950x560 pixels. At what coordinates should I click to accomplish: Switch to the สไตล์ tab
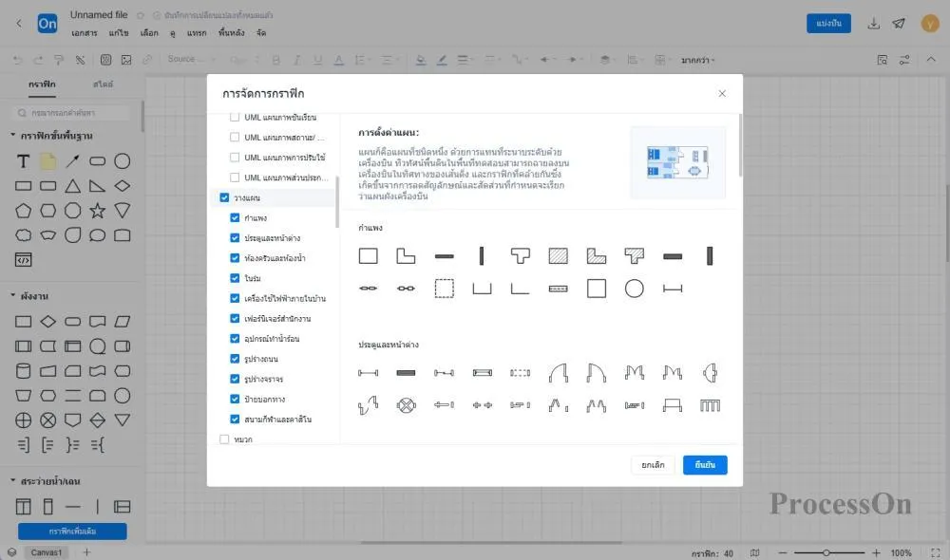(103, 84)
